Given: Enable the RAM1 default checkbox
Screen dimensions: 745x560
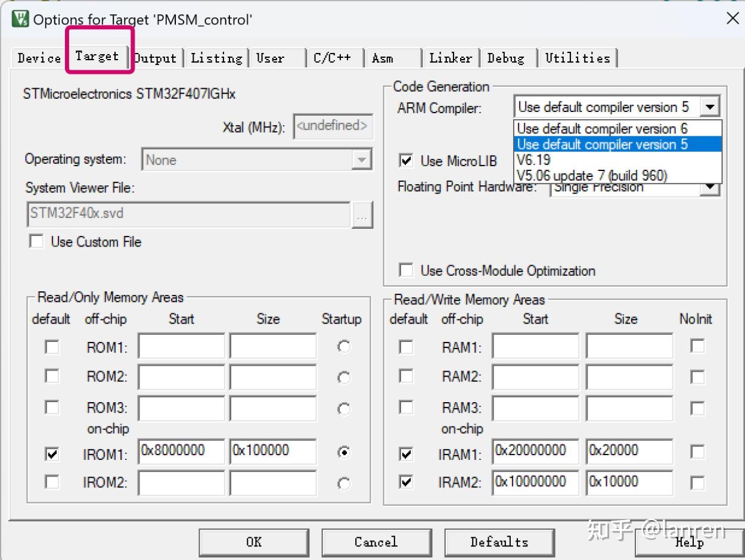Looking at the screenshot, I should point(406,346).
